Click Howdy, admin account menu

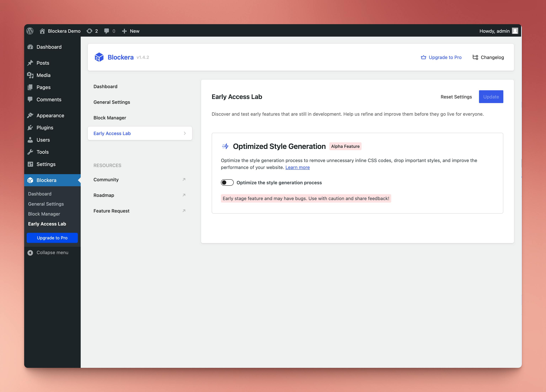pos(499,31)
